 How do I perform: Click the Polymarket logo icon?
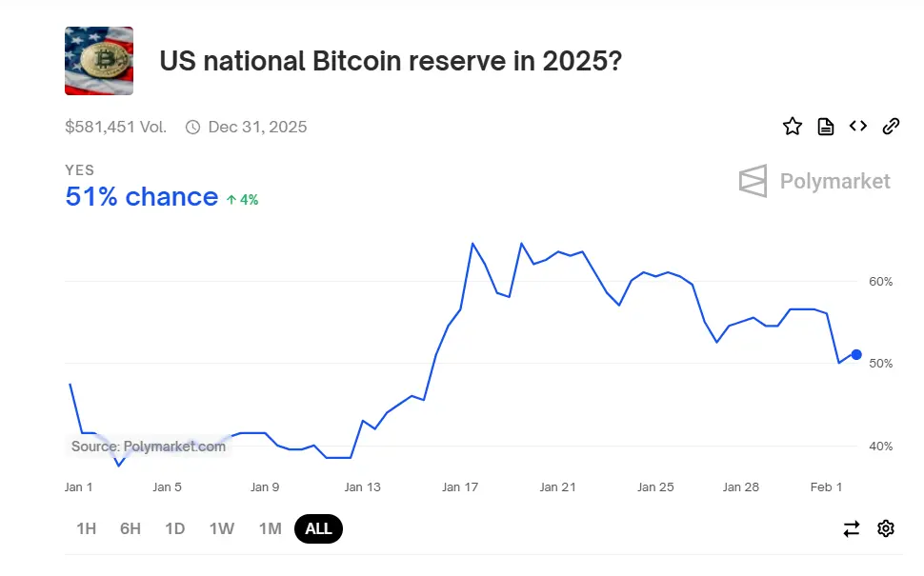752,181
